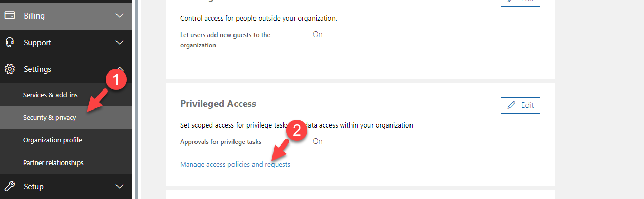644x199 pixels.
Task: Click the Billing credit card icon
Action: [x=10, y=15]
